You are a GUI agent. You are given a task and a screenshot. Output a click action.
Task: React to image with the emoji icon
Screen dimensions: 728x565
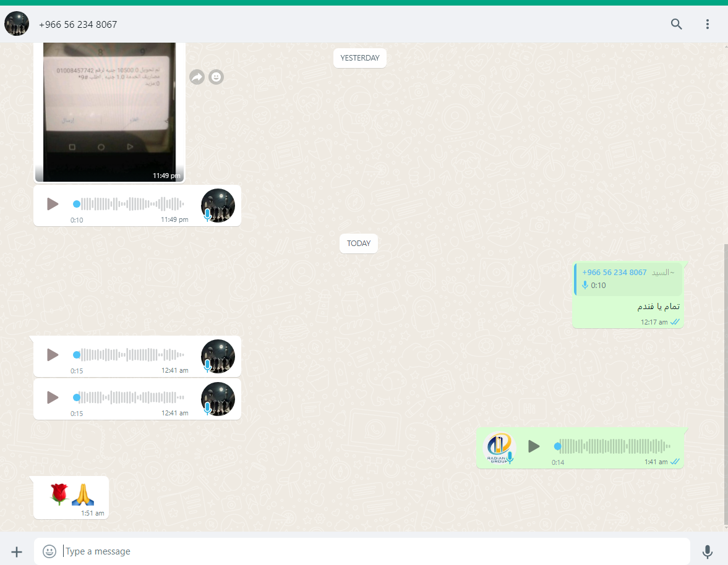216,77
